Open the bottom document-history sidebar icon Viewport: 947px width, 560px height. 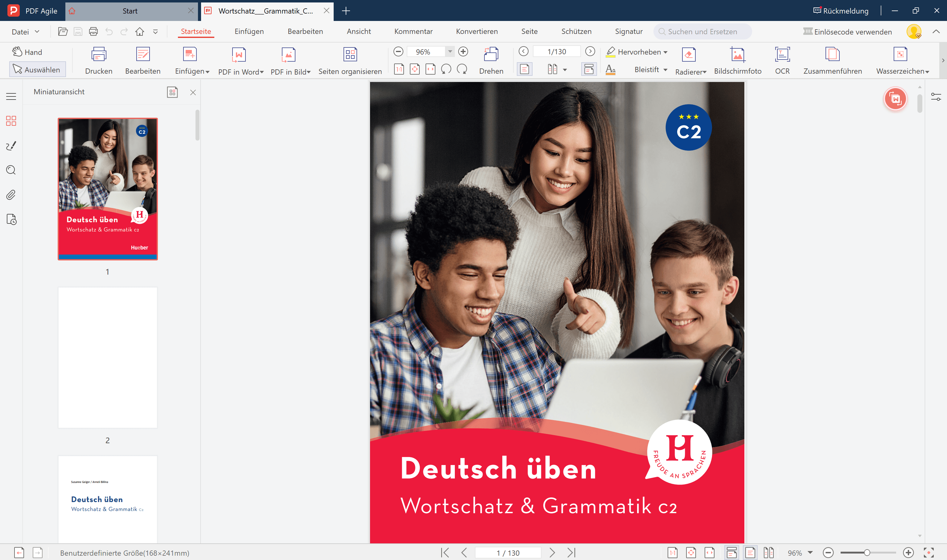(11, 220)
